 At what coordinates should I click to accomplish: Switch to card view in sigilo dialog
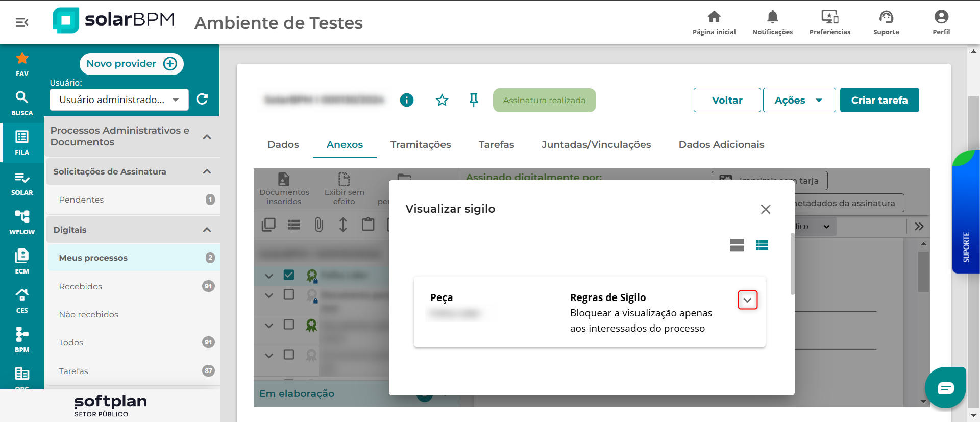click(737, 245)
